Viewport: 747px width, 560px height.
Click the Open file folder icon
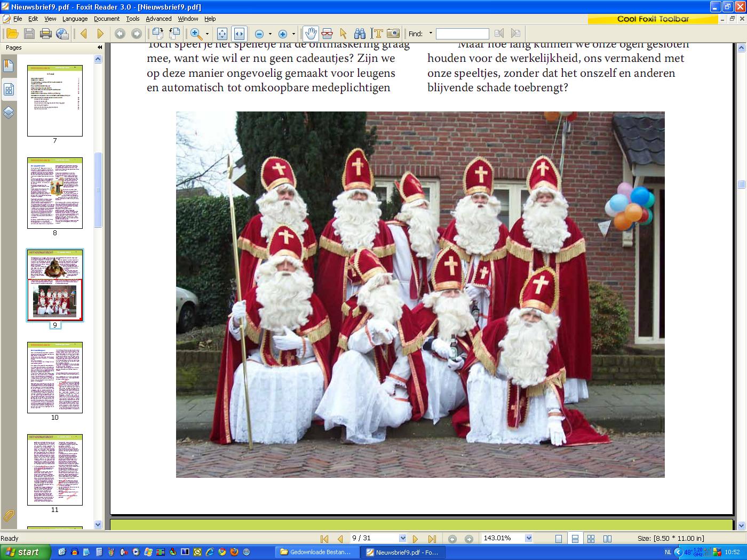pos(12,34)
